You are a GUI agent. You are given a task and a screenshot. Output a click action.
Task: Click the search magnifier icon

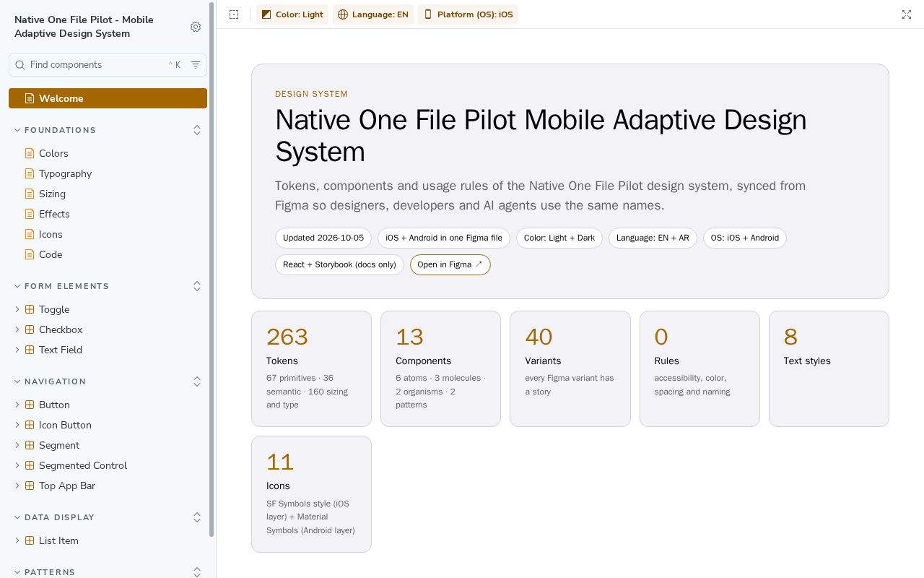coord(20,65)
